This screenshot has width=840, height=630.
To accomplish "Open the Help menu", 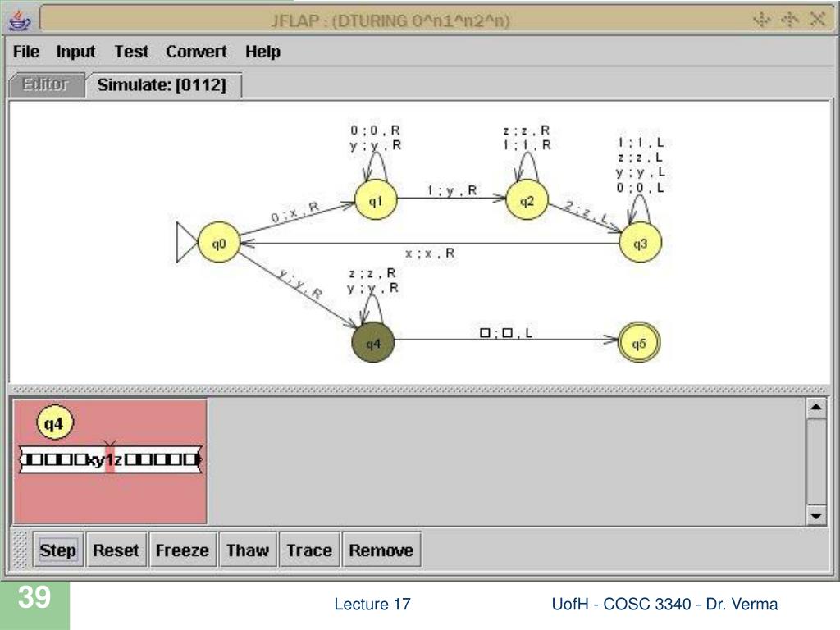I will pyautogui.click(x=263, y=52).
